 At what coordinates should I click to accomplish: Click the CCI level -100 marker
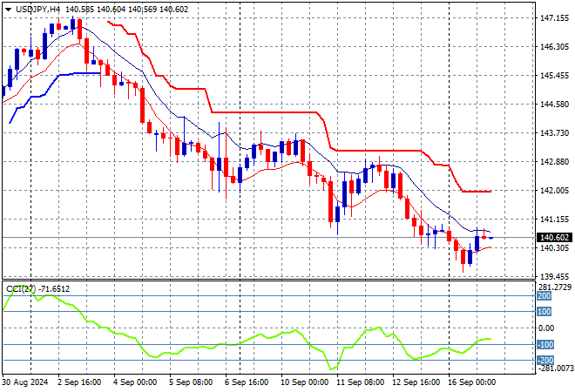545,345
